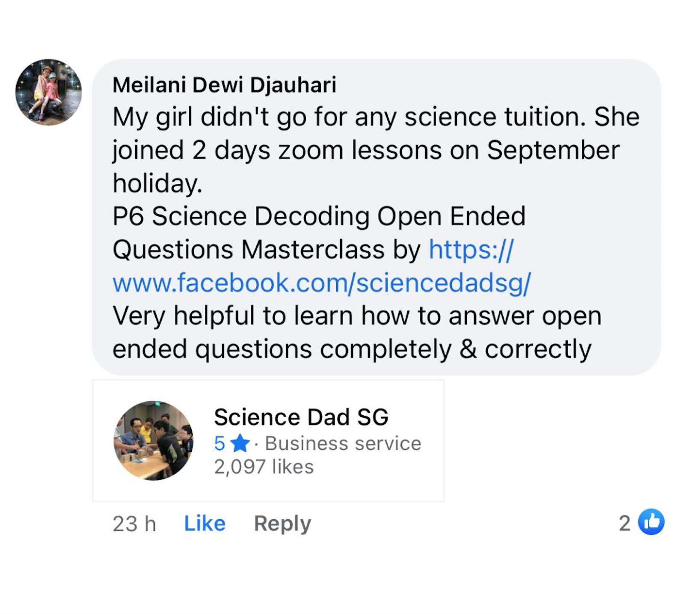Click the Very helpful to learn line

(356, 316)
